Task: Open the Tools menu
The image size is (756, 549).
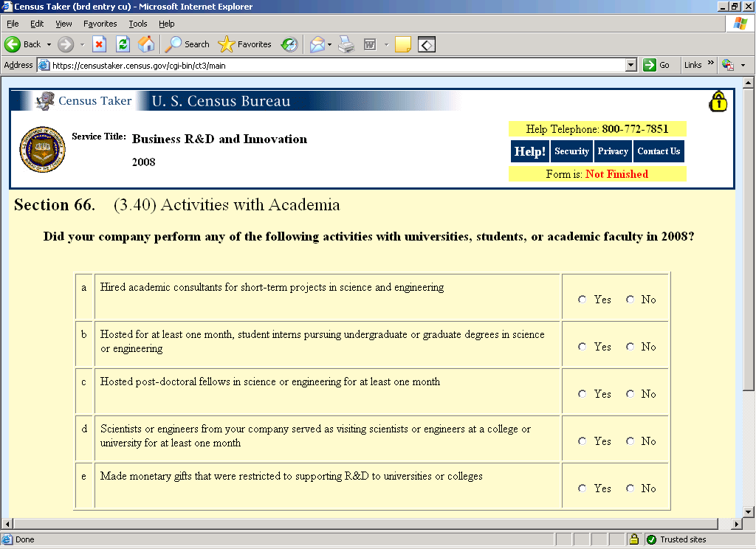Action: click(138, 24)
